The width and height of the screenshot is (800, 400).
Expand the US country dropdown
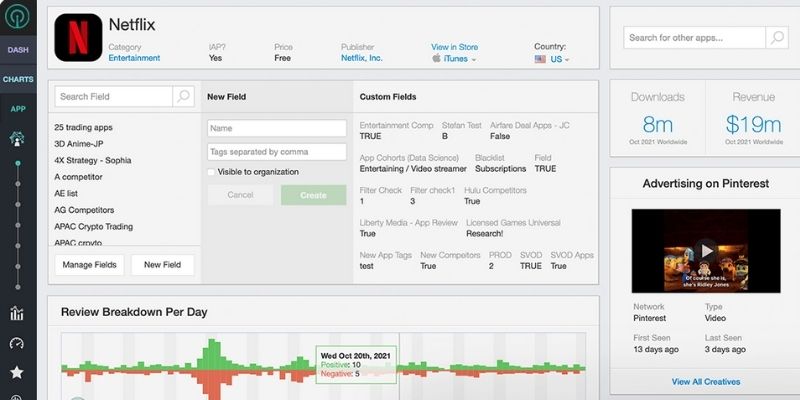click(x=552, y=59)
